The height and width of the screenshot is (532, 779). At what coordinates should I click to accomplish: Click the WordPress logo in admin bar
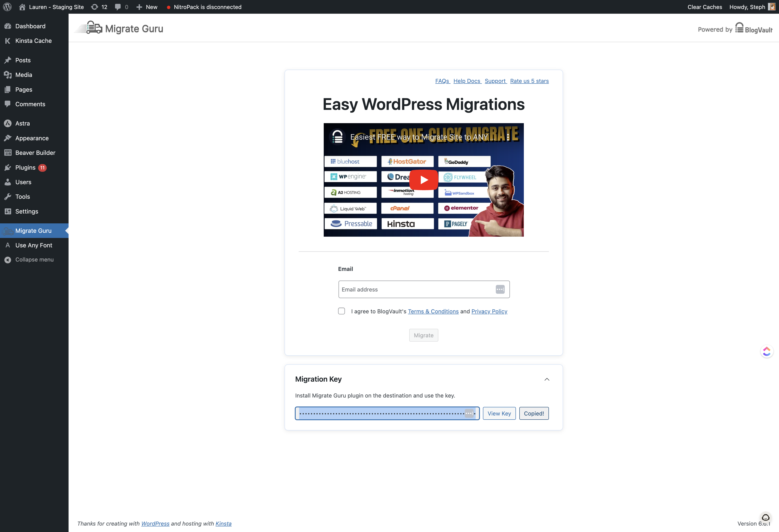point(7,7)
